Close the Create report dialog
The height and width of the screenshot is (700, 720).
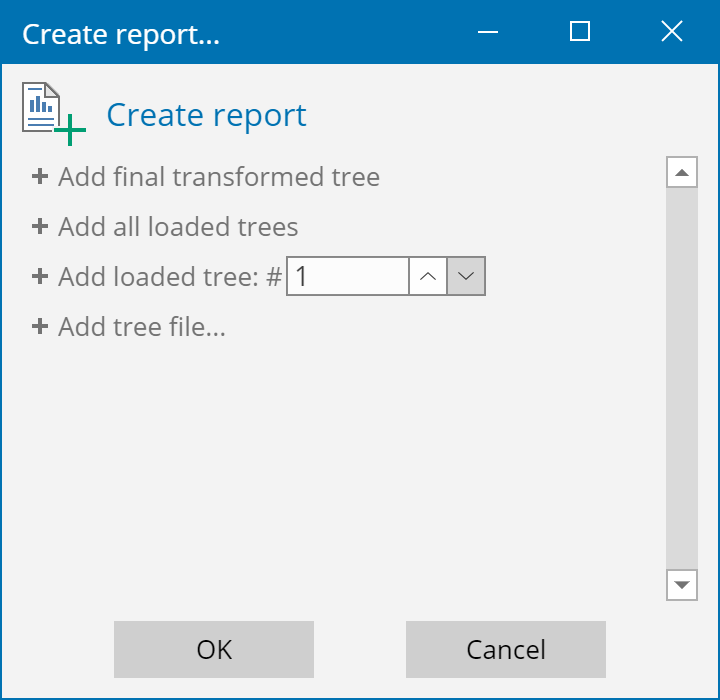[x=672, y=32]
